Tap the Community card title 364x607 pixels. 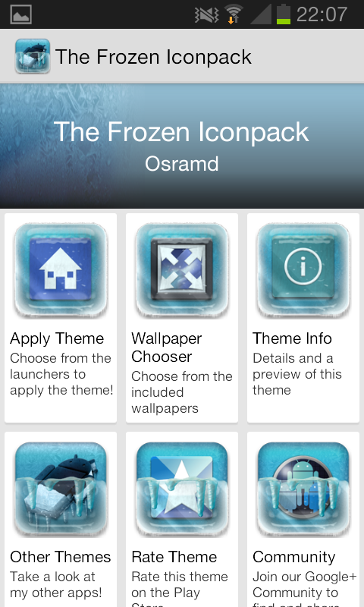tap(294, 558)
